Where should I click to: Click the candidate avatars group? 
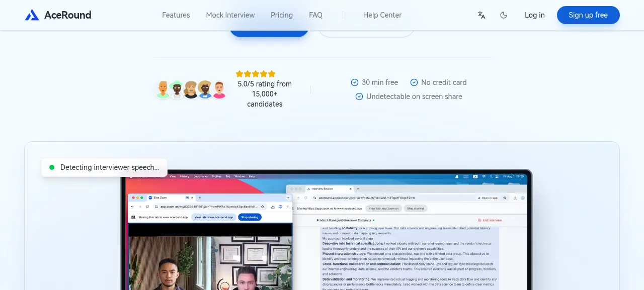click(191, 89)
